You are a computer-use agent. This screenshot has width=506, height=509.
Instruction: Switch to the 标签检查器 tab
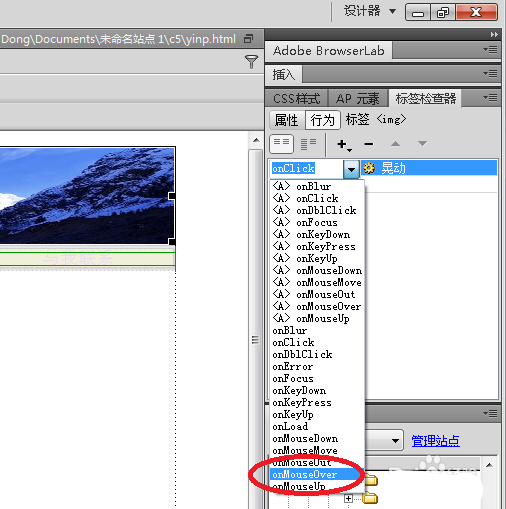[x=425, y=98]
